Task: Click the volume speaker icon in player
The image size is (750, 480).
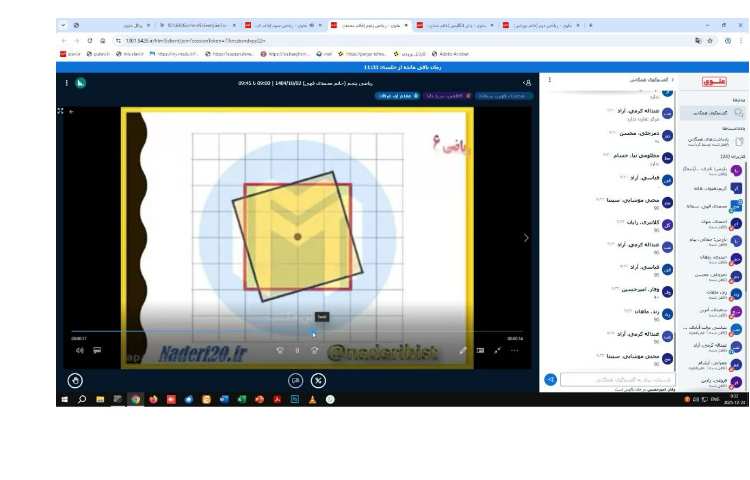Action: point(80,350)
